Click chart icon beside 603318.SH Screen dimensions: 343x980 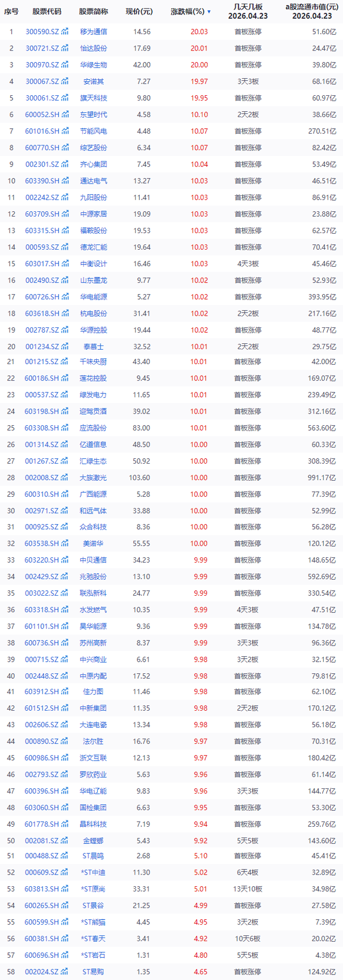(x=65, y=610)
